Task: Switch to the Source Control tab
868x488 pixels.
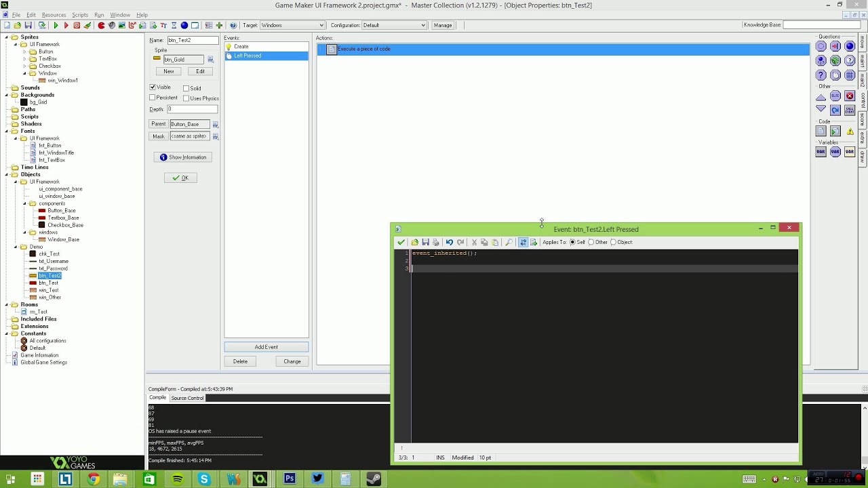Action: 187,398
